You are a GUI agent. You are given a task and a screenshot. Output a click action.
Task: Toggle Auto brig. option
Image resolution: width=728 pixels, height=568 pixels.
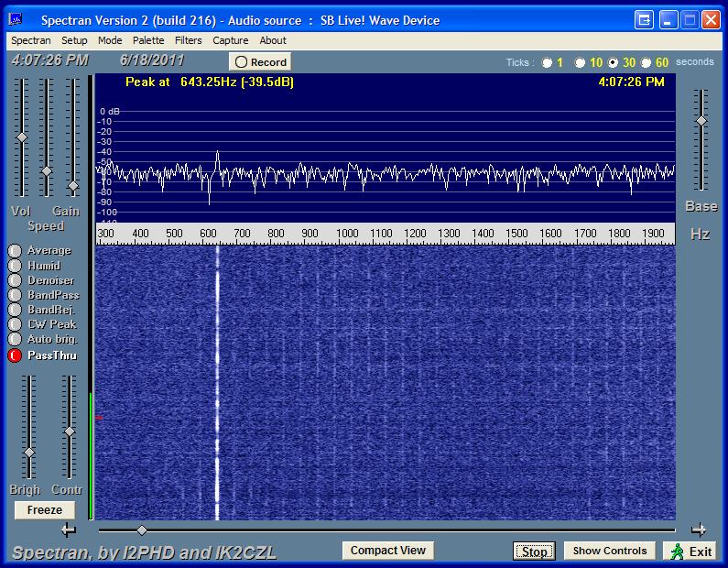(x=15, y=339)
